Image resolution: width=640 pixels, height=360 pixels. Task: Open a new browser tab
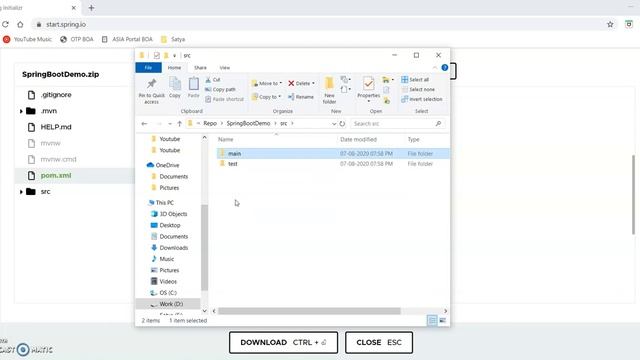(91, 8)
